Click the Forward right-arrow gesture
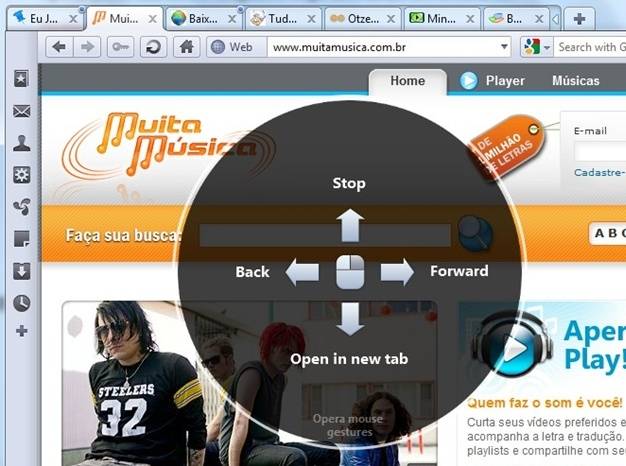Screen dimensions: 626x466 point(397,272)
